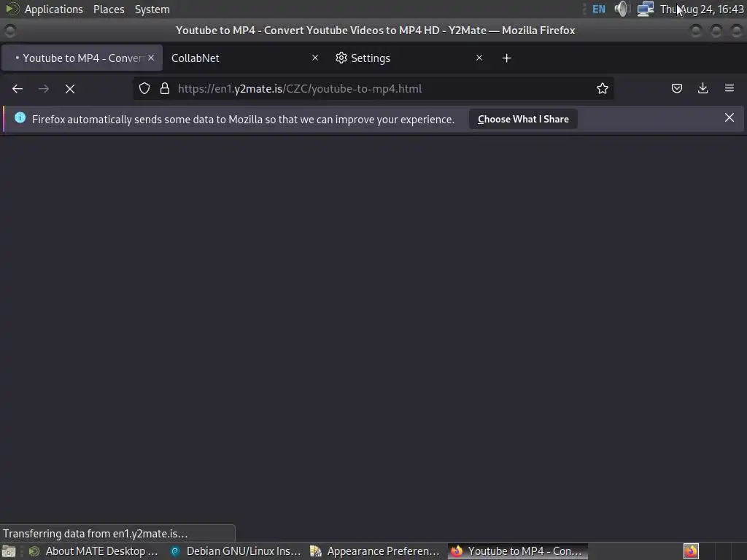747x560 pixels.
Task: Switch to Appearance Preferences window
Action: coord(375,551)
